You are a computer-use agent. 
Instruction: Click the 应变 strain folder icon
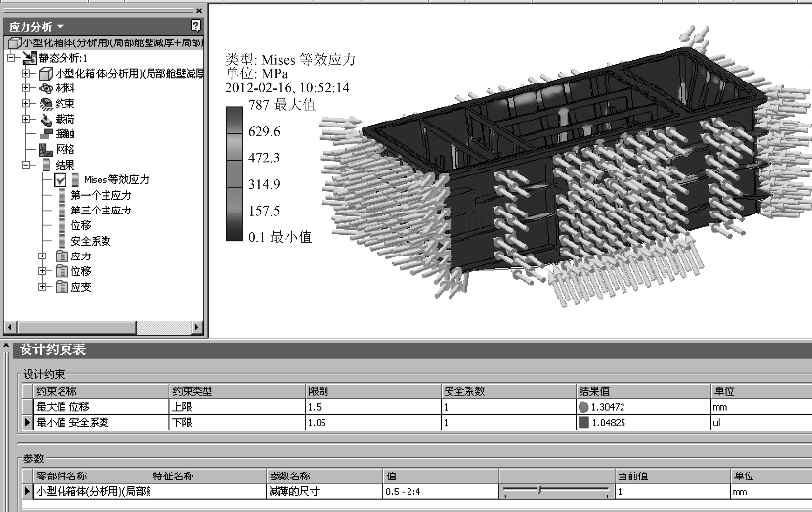tap(62, 287)
